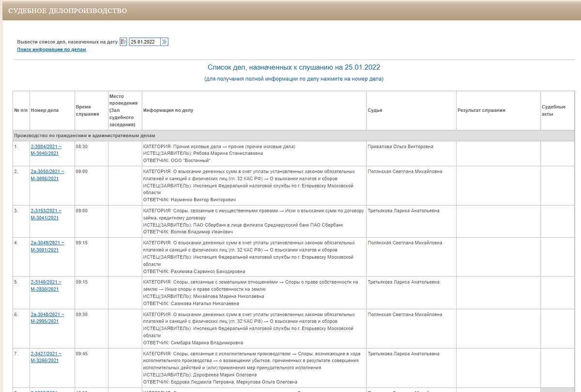
Task: Click section row 'Производство по гражданским и административным делам'
Action: point(294,136)
